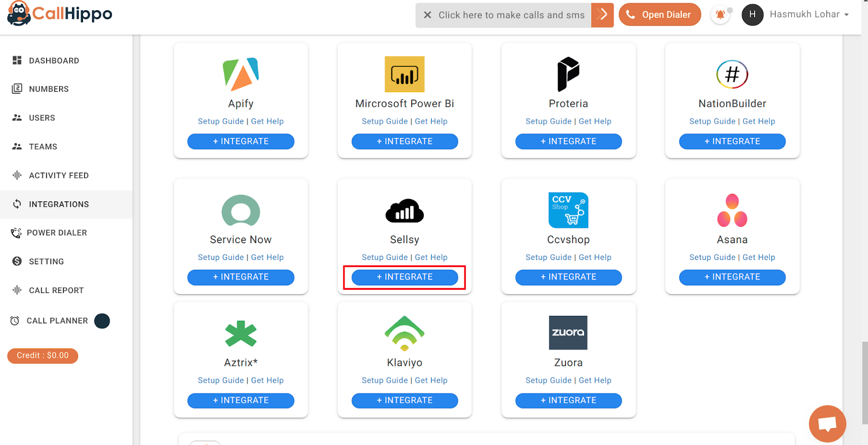Click the Credit : $0.00 badge
Image resolution: width=868 pixels, height=445 pixels.
pyautogui.click(x=42, y=355)
